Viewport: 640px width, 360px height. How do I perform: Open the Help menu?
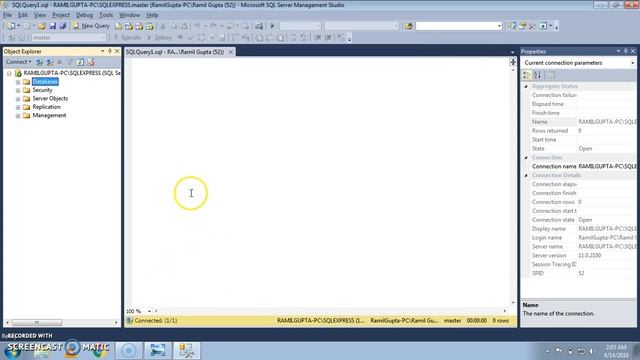coord(152,15)
